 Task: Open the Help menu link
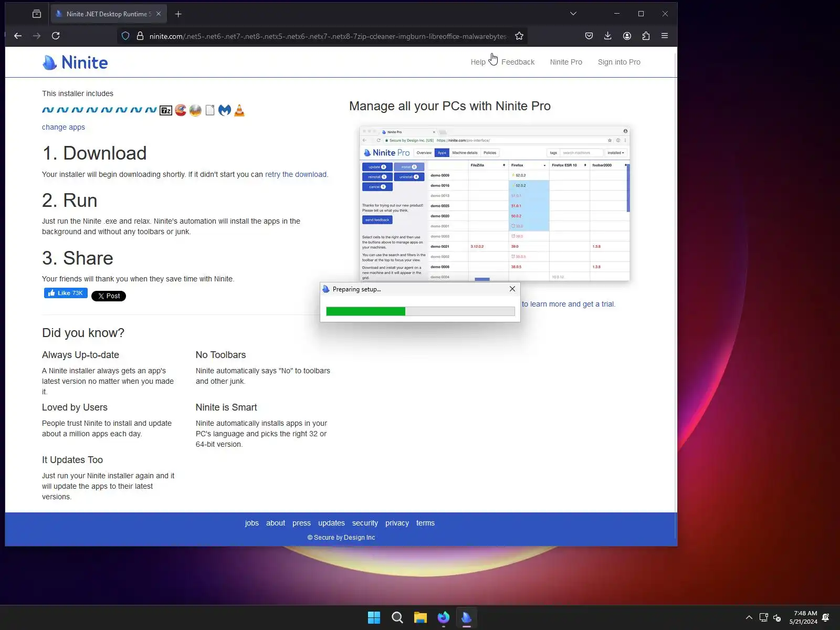point(478,62)
